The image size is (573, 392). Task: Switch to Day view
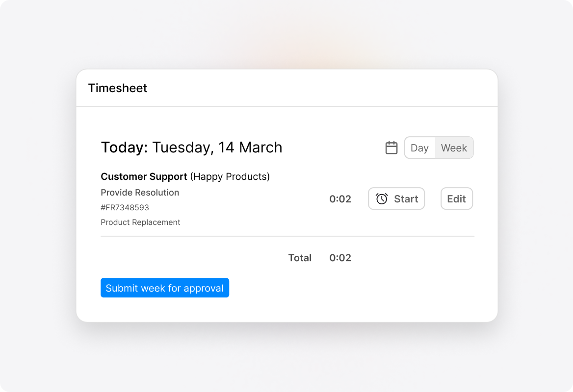419,147
